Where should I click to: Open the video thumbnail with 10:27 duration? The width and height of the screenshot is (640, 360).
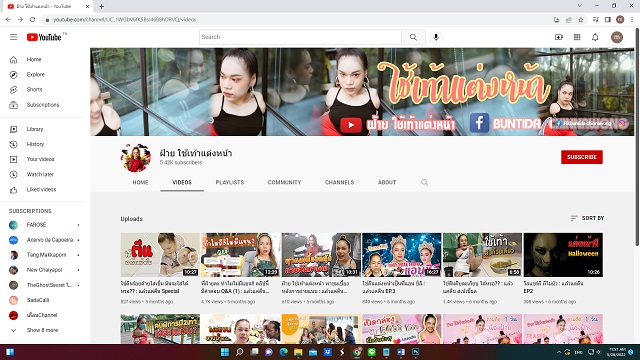tap(160, 255)
